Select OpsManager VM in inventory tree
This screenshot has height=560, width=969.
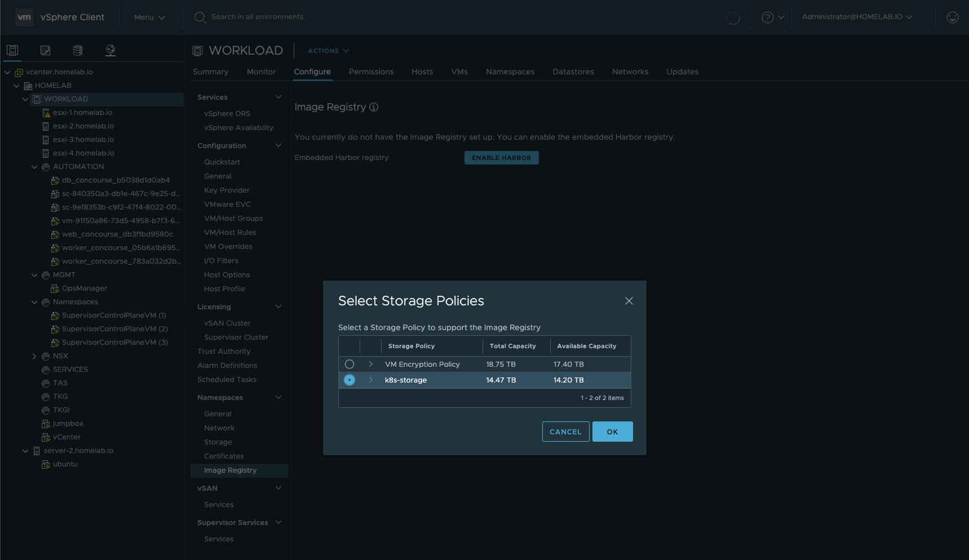pos(84,288)
